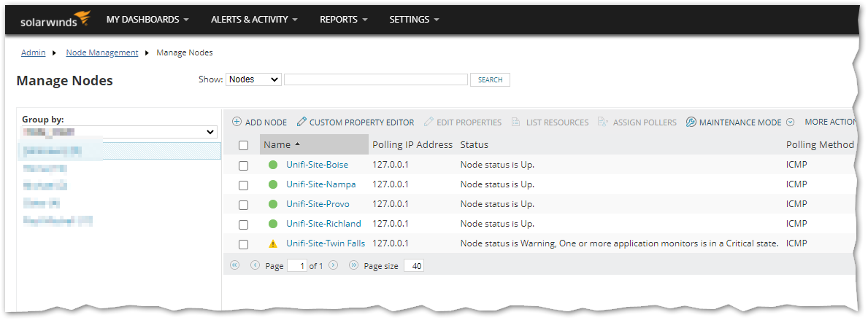The image size is (868, 320).
Task: Click Boise row 'Node status is Up.' text
Action: 497,165
